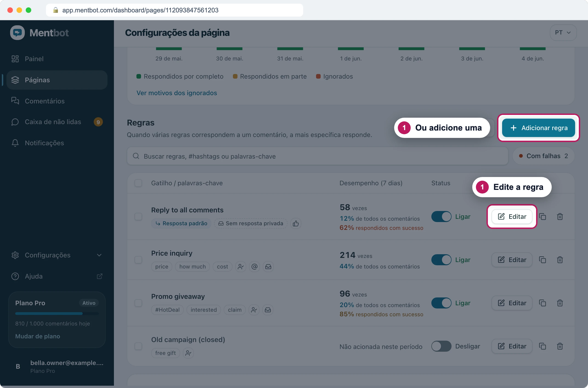Image resolution: width=588 pixels, height=388 pixels.
Task: Turn off the Reply to all comments toggle
Action: coord(441,217)
